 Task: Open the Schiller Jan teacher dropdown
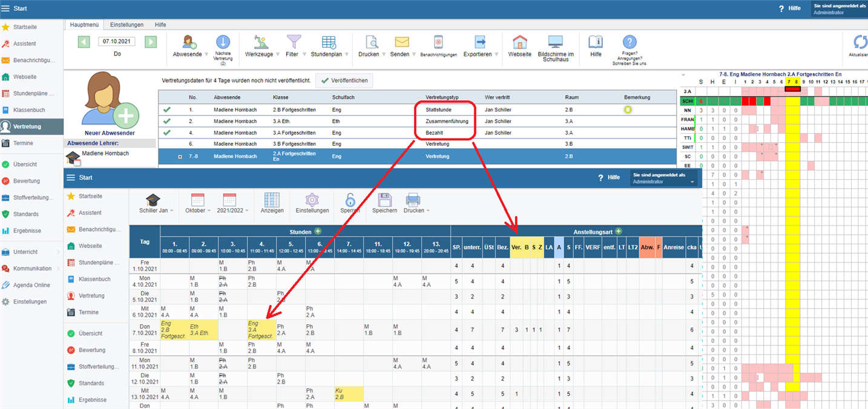point(156,204)
